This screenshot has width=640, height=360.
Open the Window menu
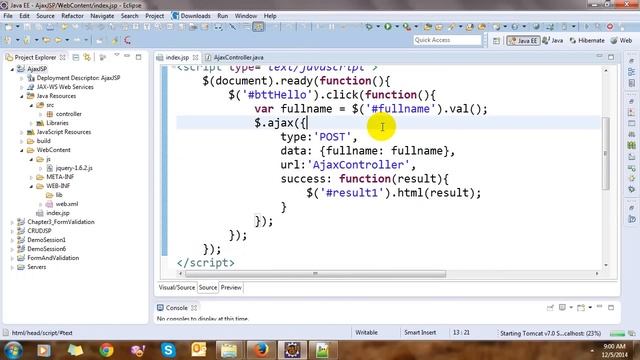tap(246, 16)
